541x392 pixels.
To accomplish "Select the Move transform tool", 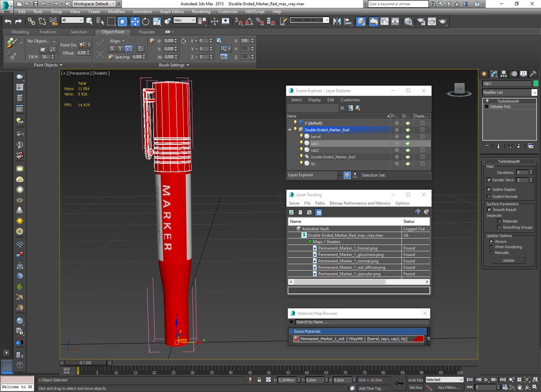I will coord(135,21).
